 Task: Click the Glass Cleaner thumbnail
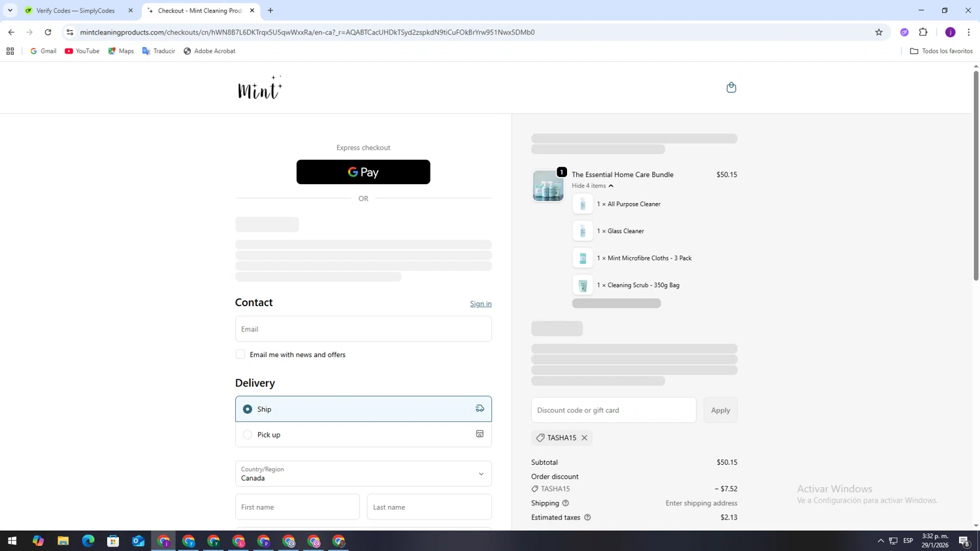click(x=583, y=231)
